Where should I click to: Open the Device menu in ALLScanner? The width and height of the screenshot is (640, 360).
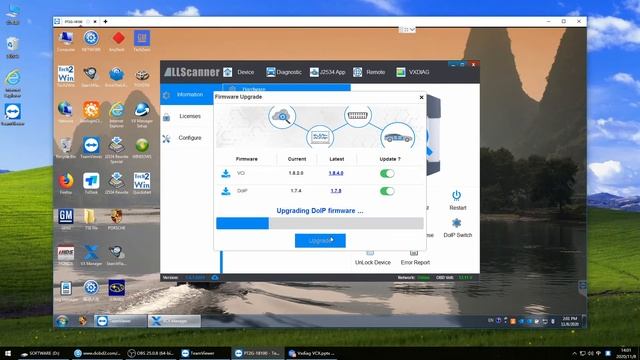(x=239, y=72)
